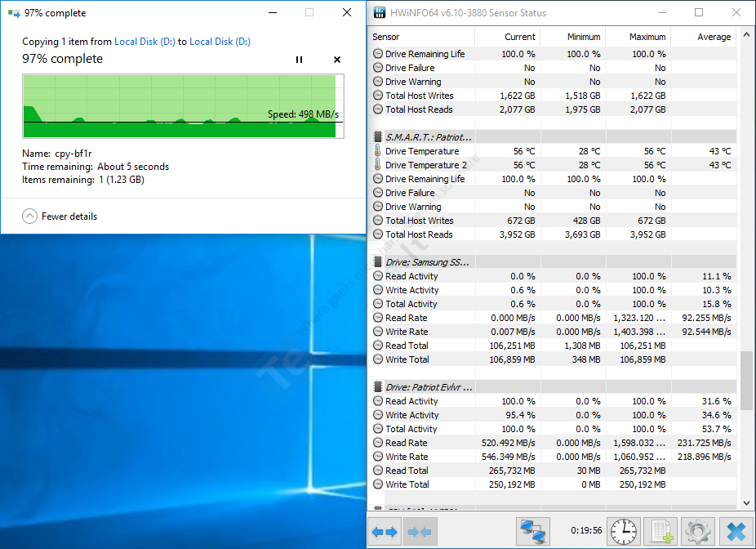Image resolution: width=756 pixels, height=549 pixels.
Task: Select the Drive Temperature sensor row
Action: 553,151
